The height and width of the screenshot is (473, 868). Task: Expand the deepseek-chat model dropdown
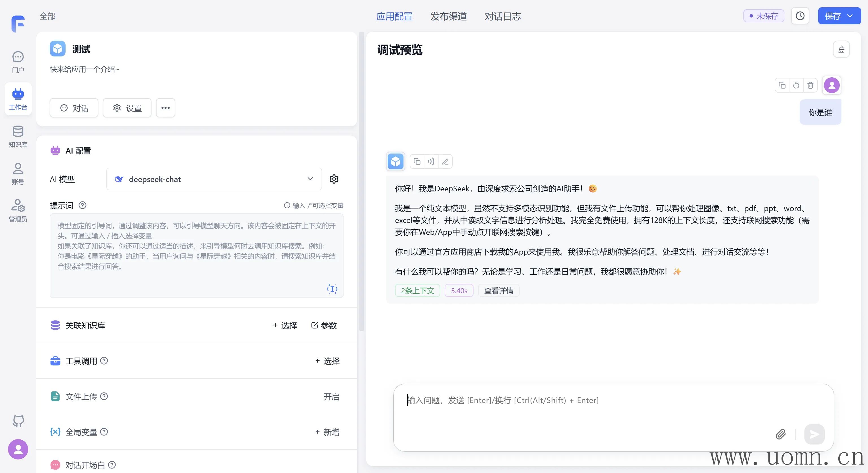[310, 179]
